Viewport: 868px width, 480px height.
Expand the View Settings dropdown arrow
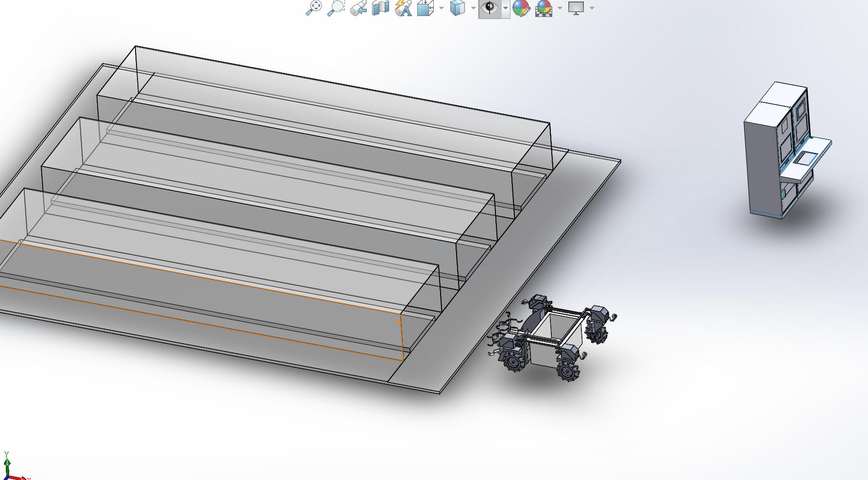pyautogui.click(x=592, y=8)
